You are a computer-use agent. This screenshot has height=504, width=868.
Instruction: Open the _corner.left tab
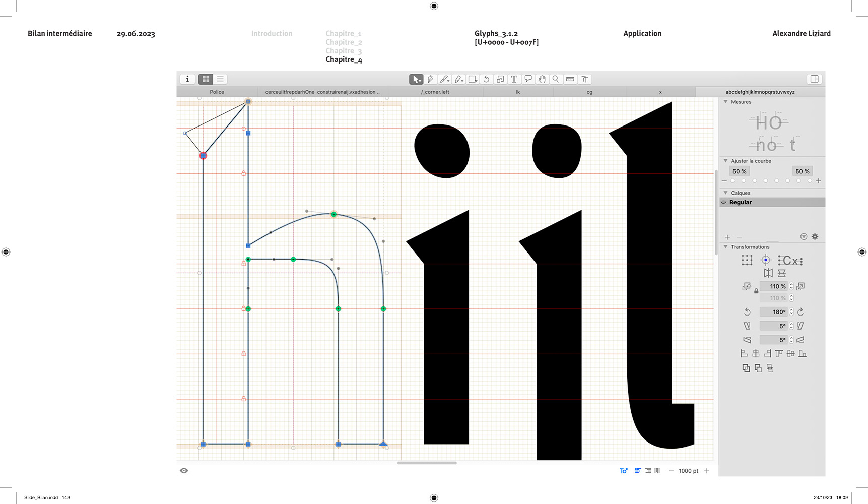point(435,92)
